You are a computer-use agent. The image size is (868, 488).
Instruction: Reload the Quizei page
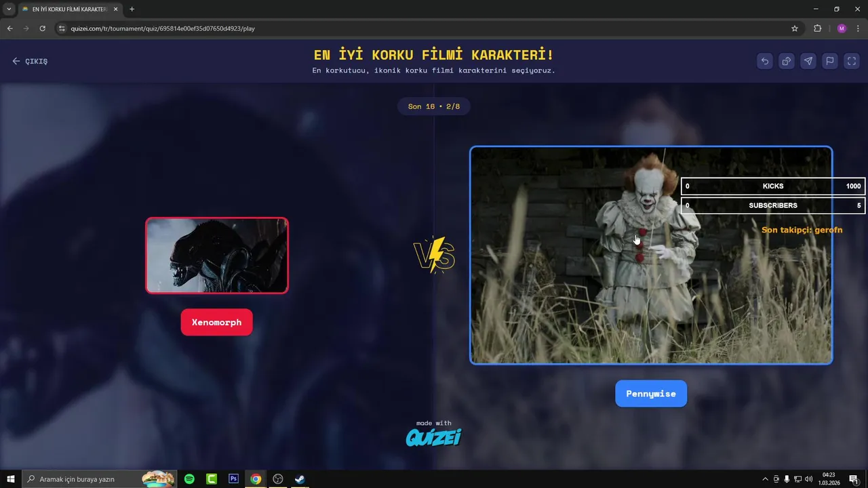[x=42, y=28]
